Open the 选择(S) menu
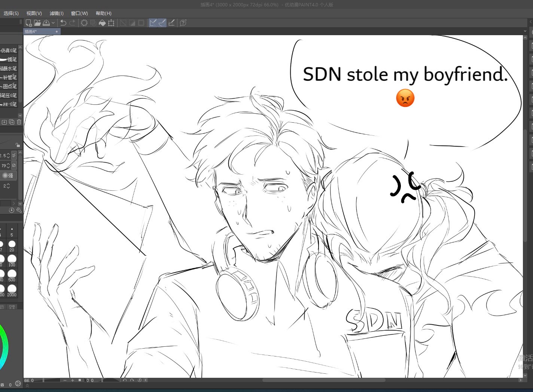The height and width of the screenshot is (392, 533). tap(11, 13)
